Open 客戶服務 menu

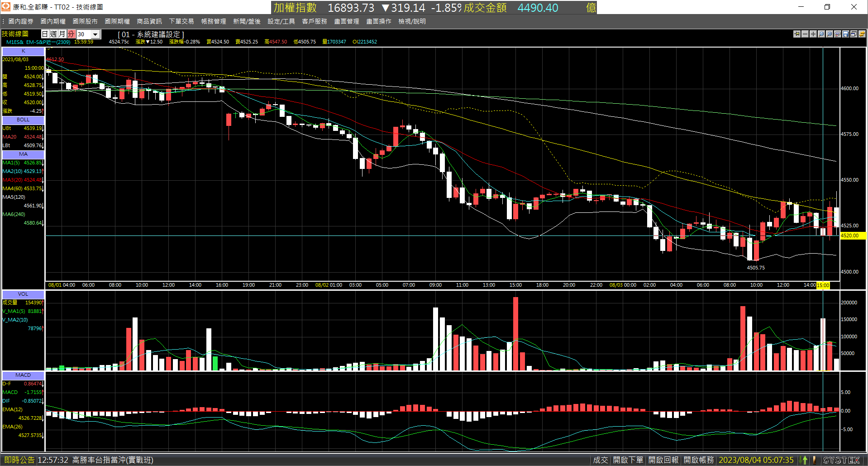pos(315,21)
